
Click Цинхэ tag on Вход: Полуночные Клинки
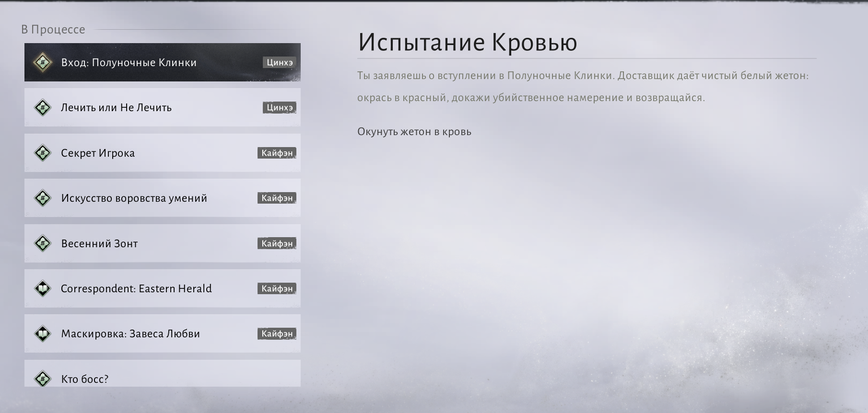280,62
